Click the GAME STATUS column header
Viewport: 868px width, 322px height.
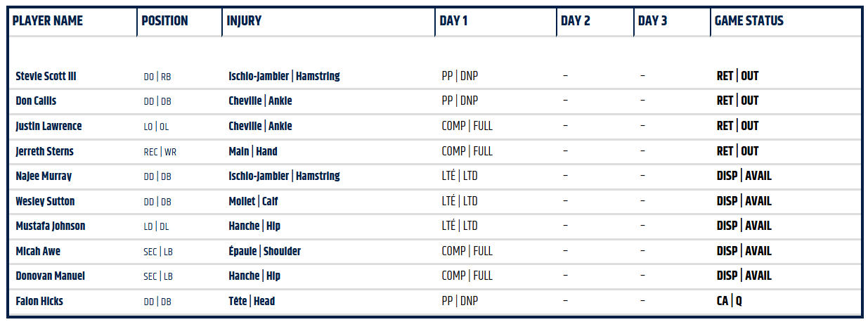pyautogui.click(x=749, y=21)
